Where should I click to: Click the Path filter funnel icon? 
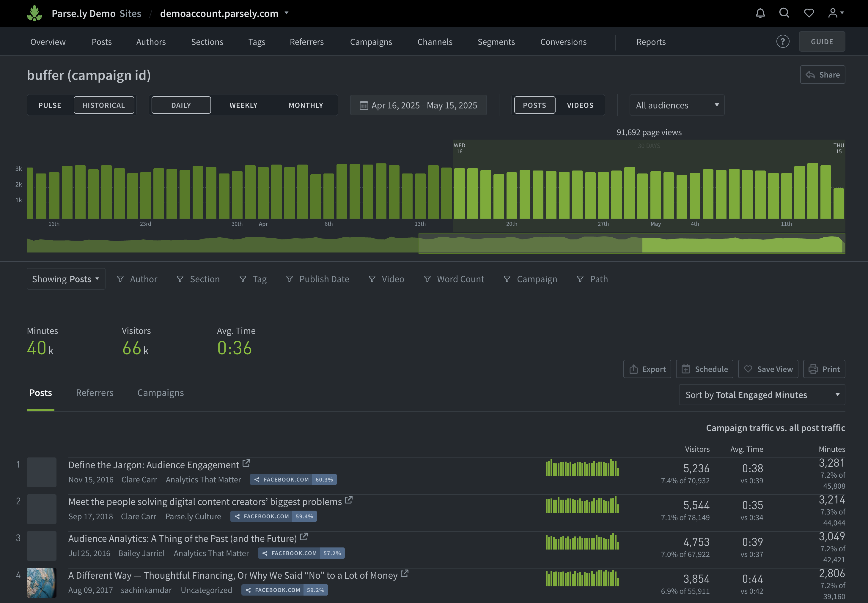[x=580, y=279]
